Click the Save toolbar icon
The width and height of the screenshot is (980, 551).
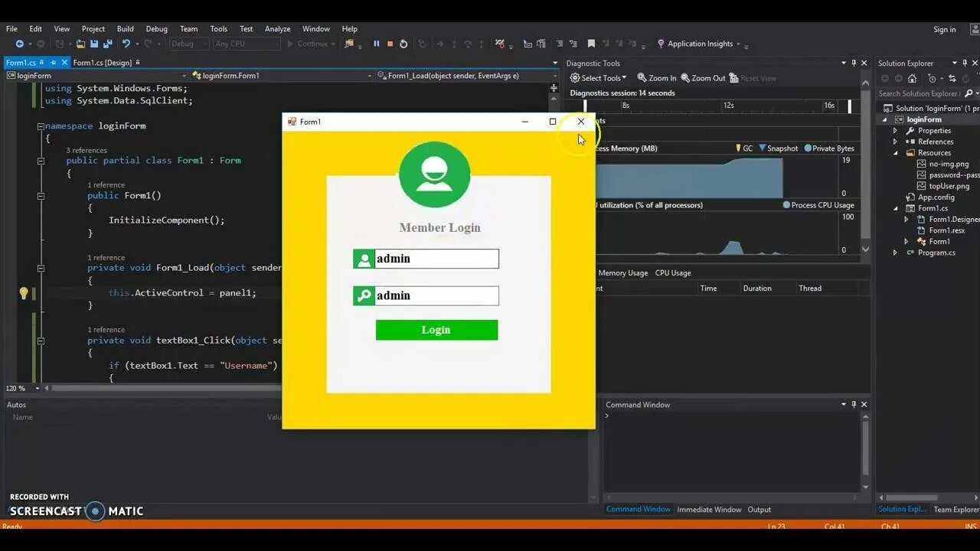click(x=94, y=44)
